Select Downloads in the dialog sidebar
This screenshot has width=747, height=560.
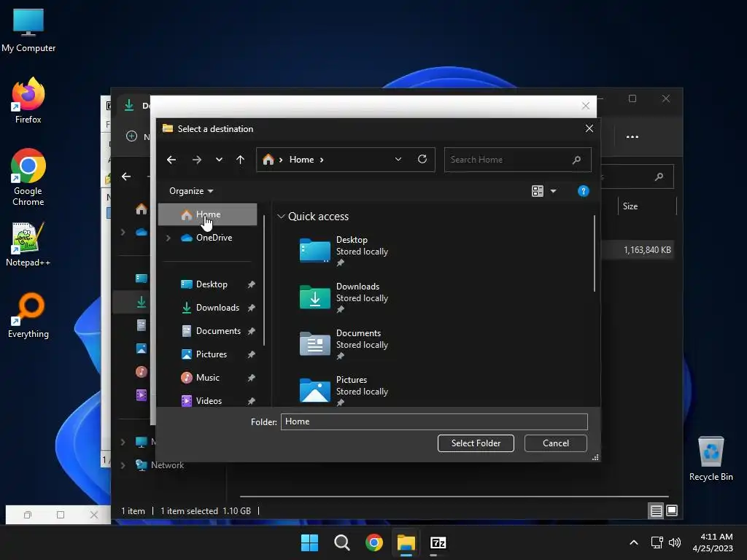pos(210,308)
